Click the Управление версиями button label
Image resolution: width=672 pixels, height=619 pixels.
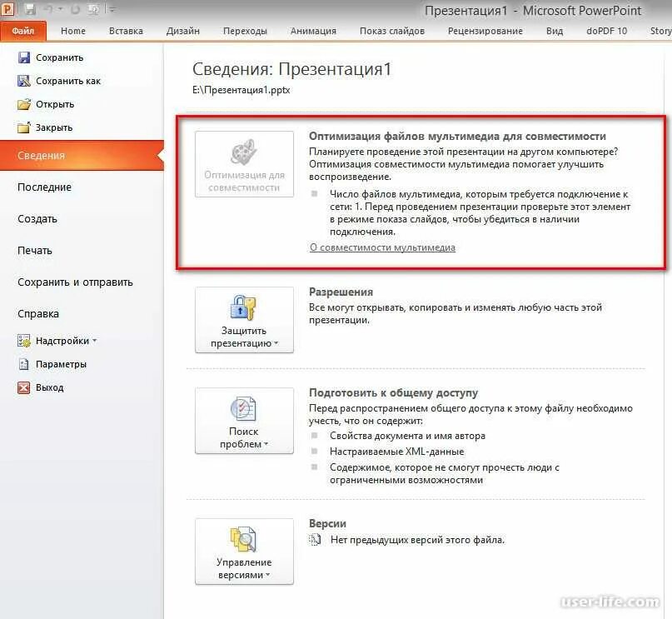[x=244, y=568]
